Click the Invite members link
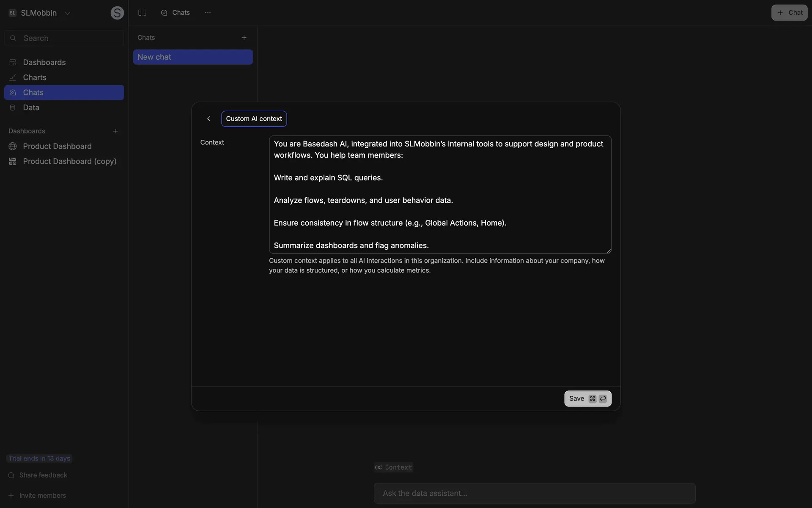Image resolution: width=812 pixels, height=508 pixels. click(x=42, y=495)
